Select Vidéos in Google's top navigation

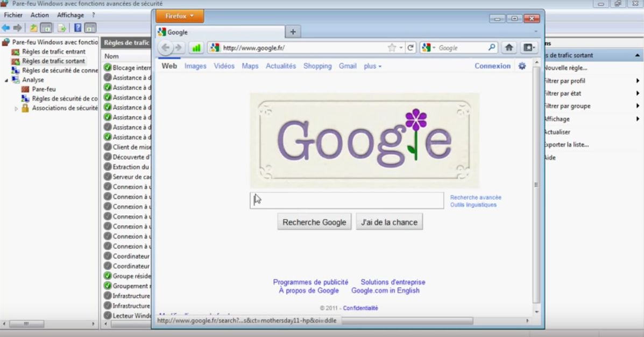224,66
